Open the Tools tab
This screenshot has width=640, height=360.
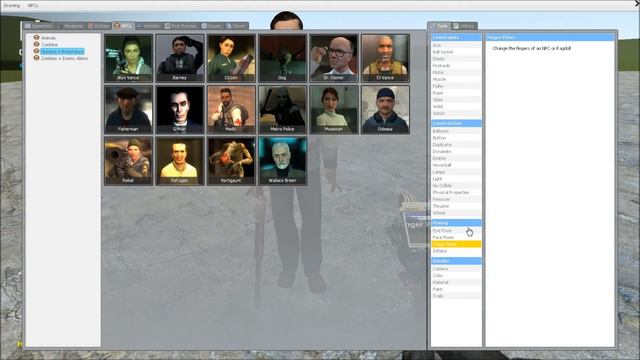point(439,26)
